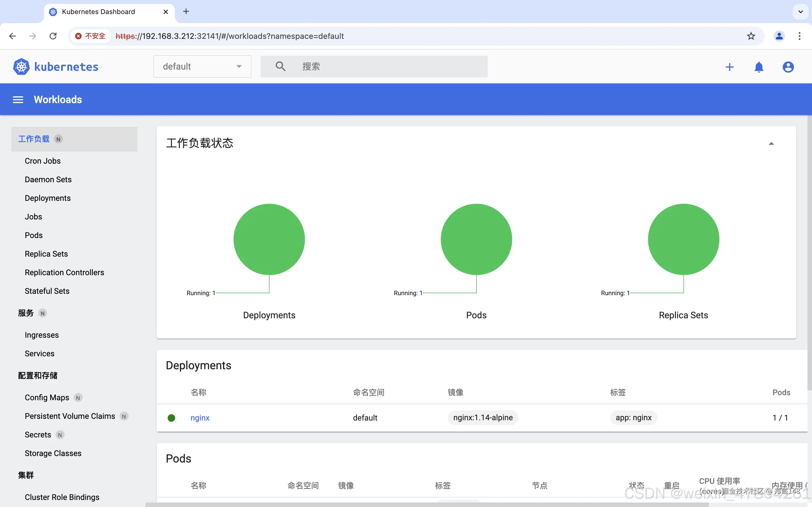This screenshot has height=507, width=812.
Task: Click the search magnifier icon
Action: coord(281,66)
